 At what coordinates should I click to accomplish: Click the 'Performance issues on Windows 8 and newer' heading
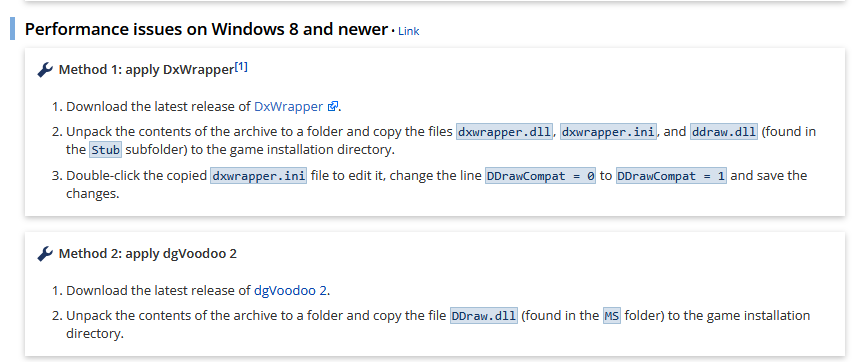click(x=207, y=29)
